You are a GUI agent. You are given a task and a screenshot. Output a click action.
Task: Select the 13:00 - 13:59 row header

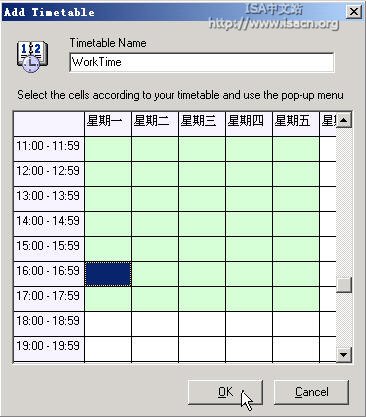(x=49, y=199)
